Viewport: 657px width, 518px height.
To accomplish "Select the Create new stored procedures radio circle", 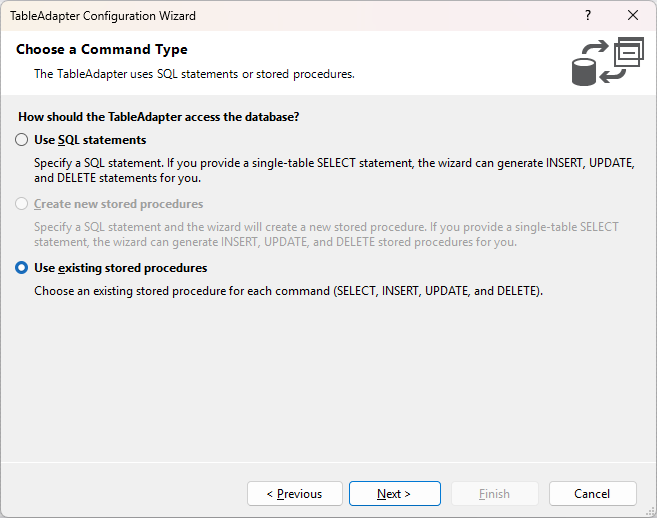I will 22,204.
